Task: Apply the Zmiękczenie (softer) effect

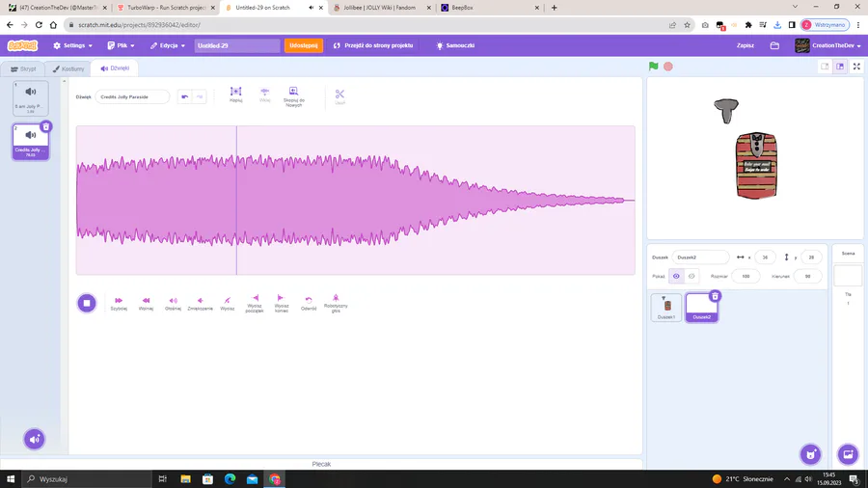Action: tap(200, 303)
